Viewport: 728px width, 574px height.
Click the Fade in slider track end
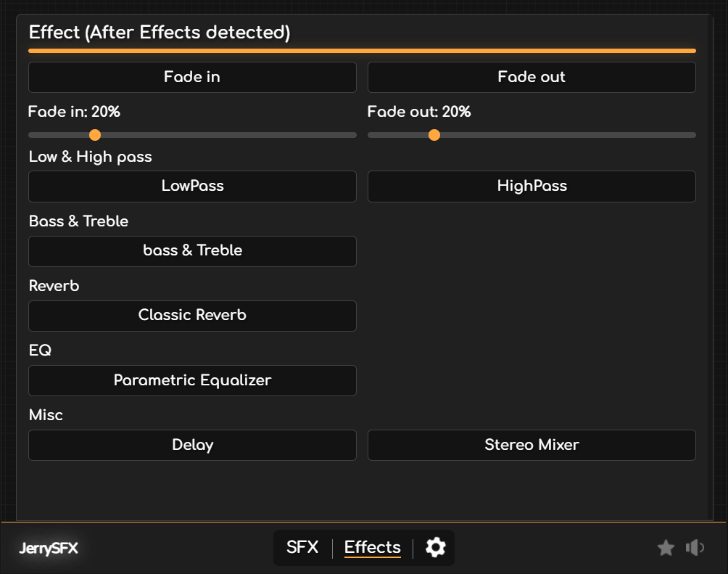[353, 135]
